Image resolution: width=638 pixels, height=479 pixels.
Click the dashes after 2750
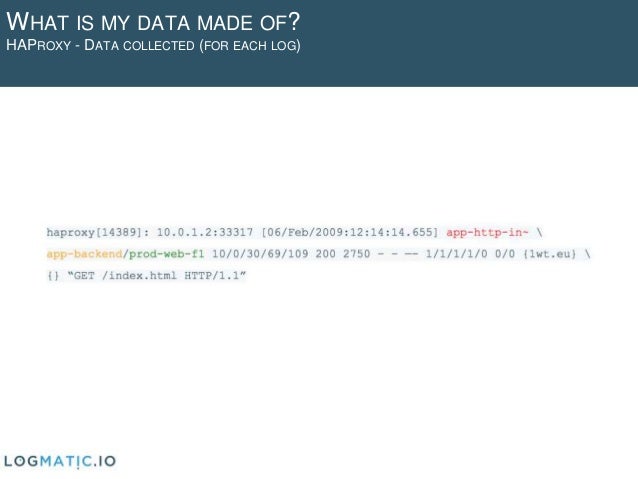click(x=398, y=254)
